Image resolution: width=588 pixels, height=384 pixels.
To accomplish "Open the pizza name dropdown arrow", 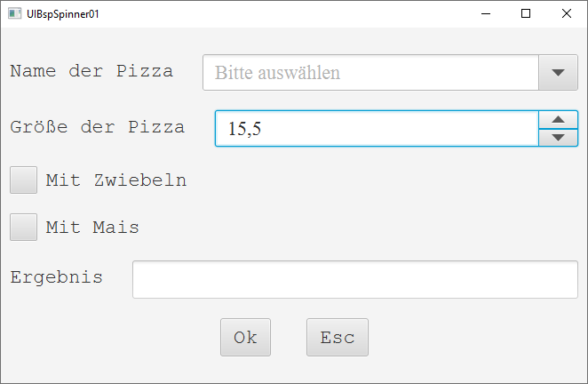I will (x=558, y=73).
